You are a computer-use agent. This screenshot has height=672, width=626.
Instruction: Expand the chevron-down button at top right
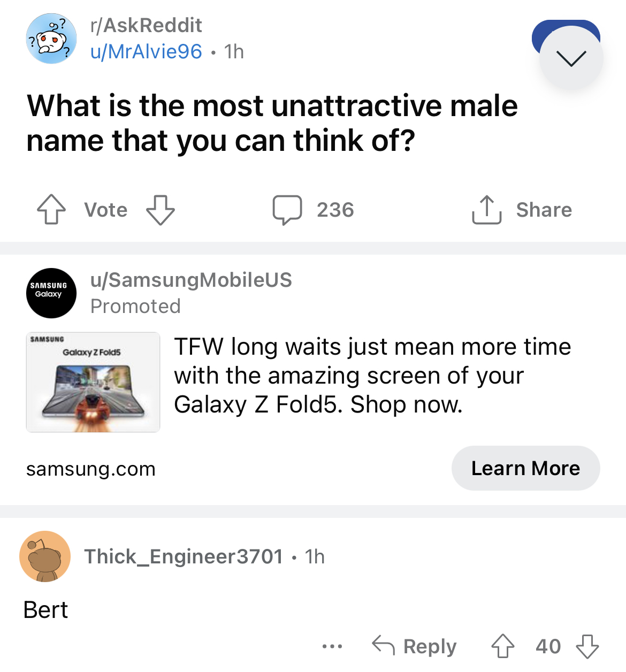(x=571, y=58)
